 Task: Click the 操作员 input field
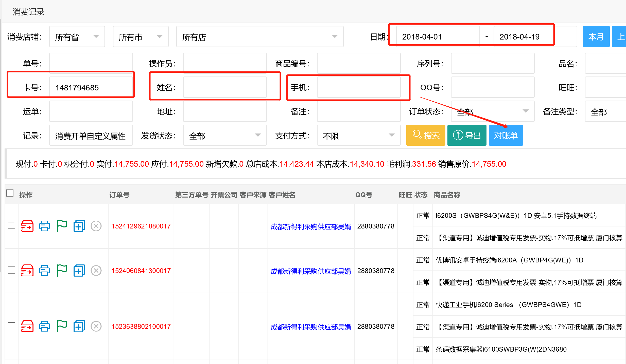(x=225, y=63)
